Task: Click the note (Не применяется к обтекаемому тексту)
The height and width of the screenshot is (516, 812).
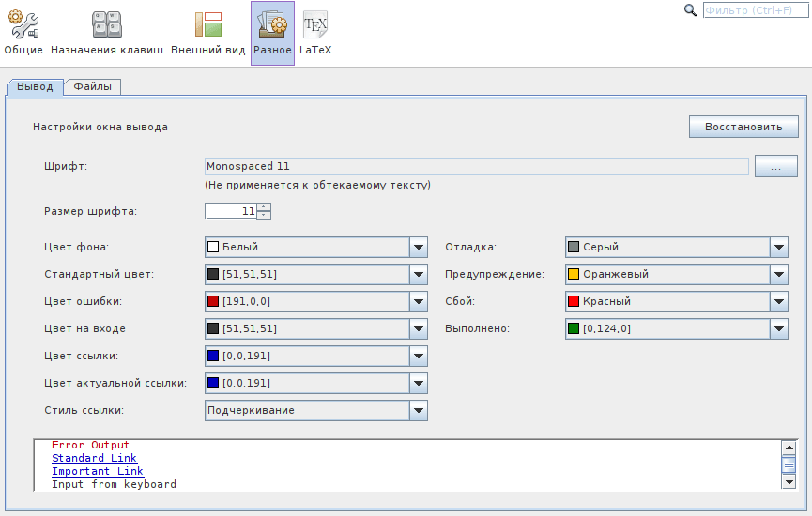Action: (x=318, y=185)
